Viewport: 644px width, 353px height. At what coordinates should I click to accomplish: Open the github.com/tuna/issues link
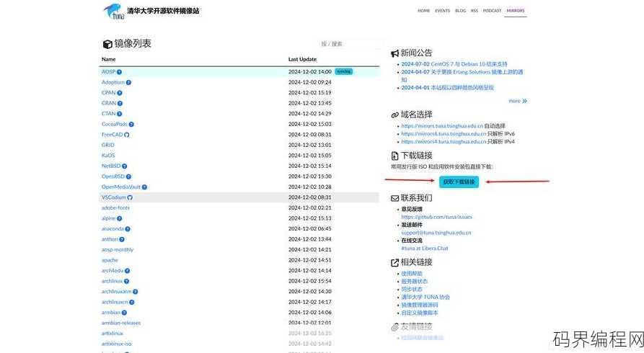click(436, 217)
